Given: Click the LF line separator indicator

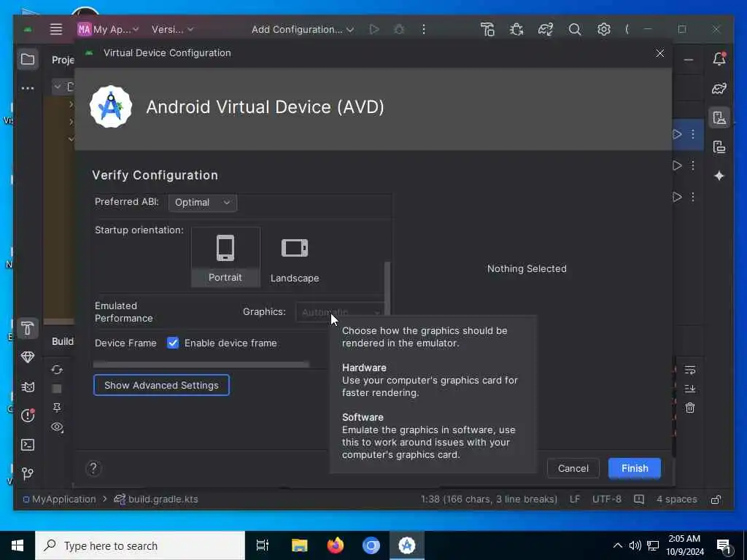Looking at the screenshot, I should (x=575, y=499).
